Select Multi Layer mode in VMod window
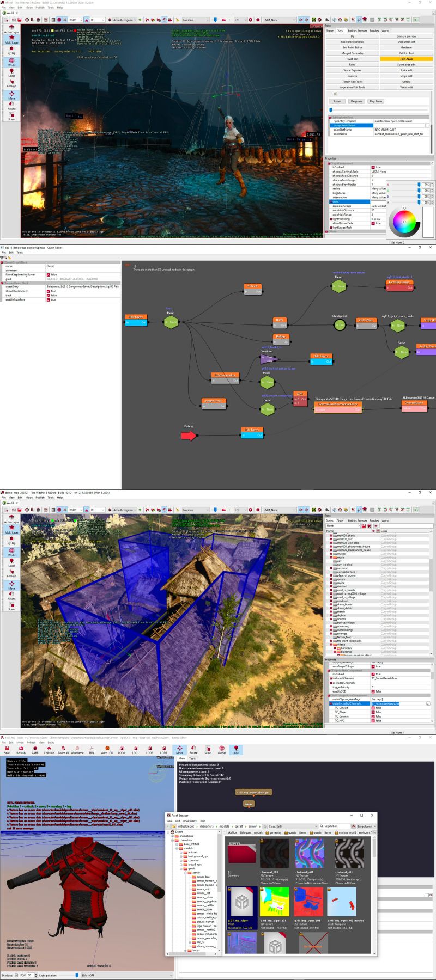Image resolution: width=436 pixels, height=980 pixels. coord(11,40)
